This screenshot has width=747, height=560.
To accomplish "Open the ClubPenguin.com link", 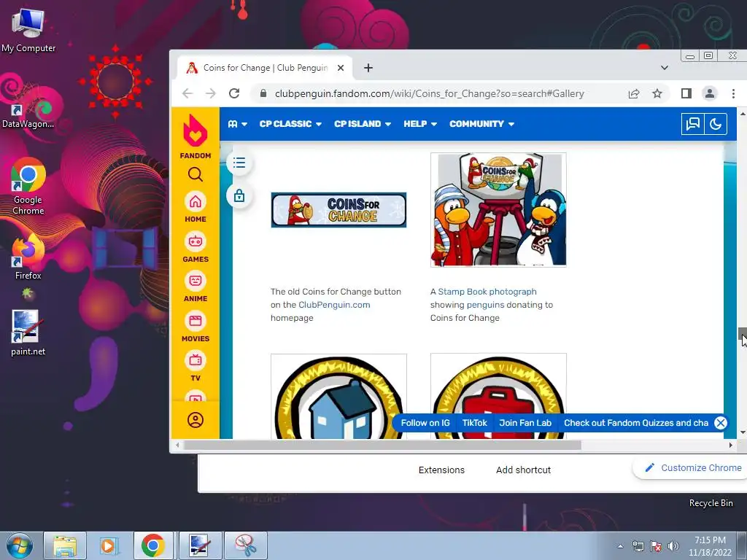I will [x=334, y=305].
